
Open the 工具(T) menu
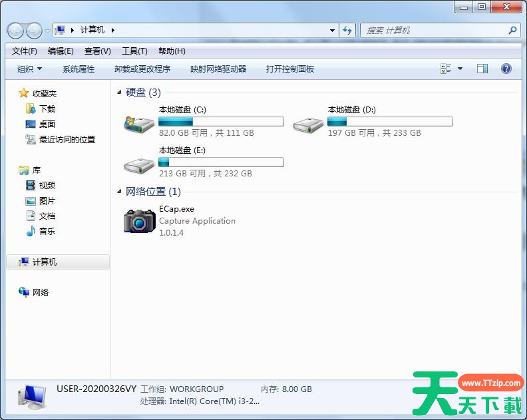click(134, 51)
